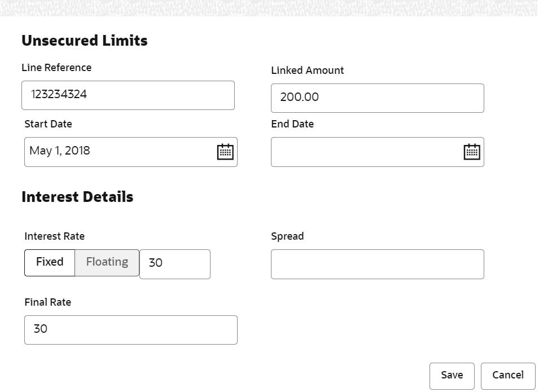Click the Save button

452,376
